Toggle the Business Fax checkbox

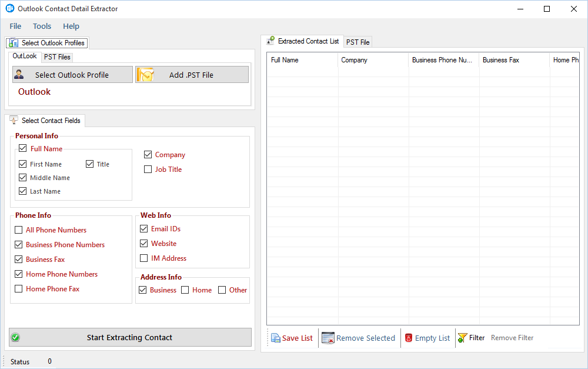pos(18,260)
